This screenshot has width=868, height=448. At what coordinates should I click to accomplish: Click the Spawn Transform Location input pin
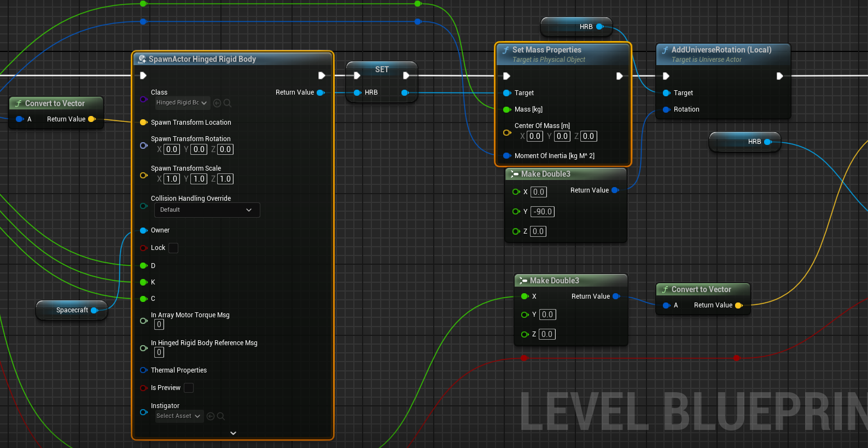(x=143, y=123)
